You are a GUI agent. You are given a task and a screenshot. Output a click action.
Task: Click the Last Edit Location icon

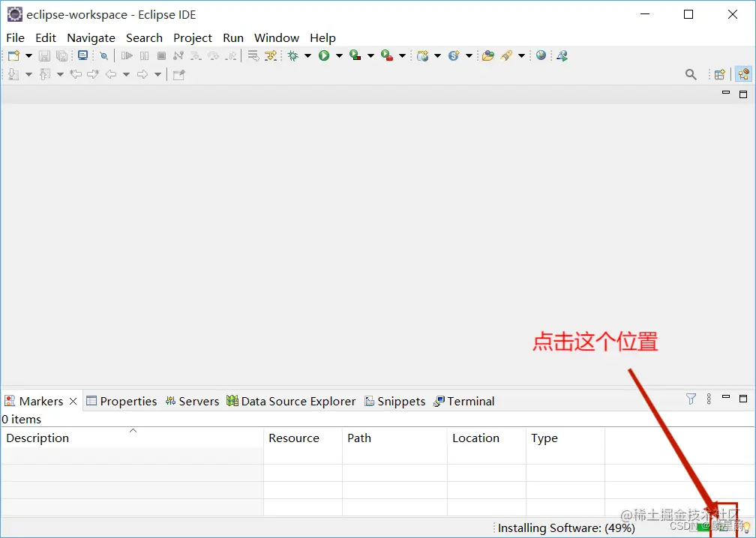[x=76, y=74]
